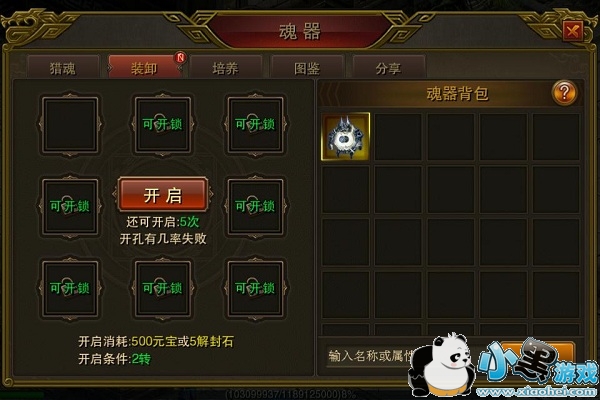Unlock the bottom-left 可开锁 slot

(x=70, y=288)
